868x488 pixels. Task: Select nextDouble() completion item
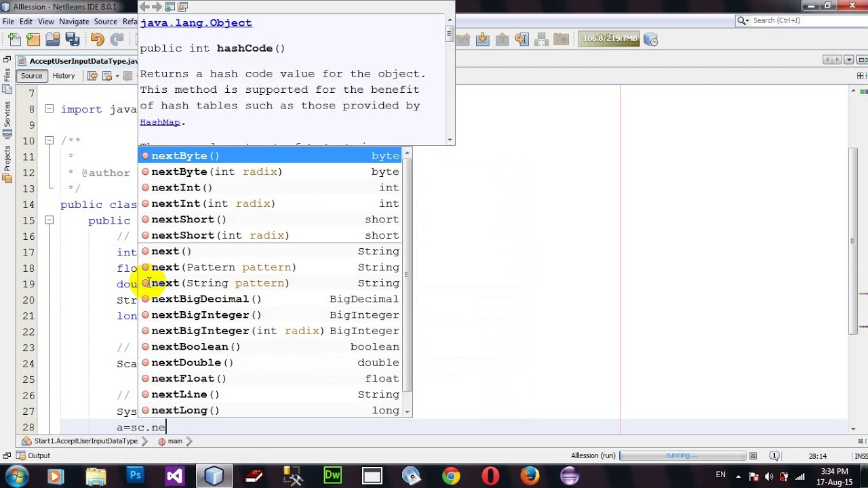pos(271,363)
